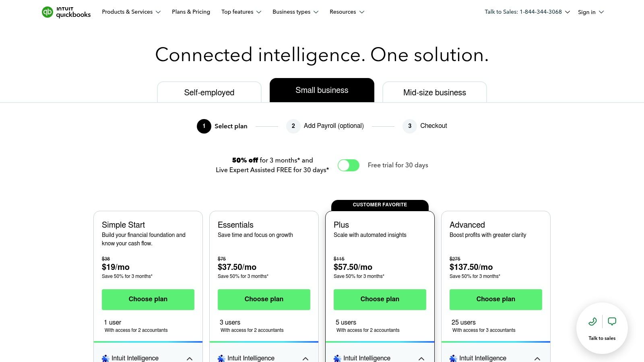Image resolution: width=644 pixels, height=362 pixels.
Task: Click the Intuit Intelligence icon on Plus card
Action: click(337, 358)
